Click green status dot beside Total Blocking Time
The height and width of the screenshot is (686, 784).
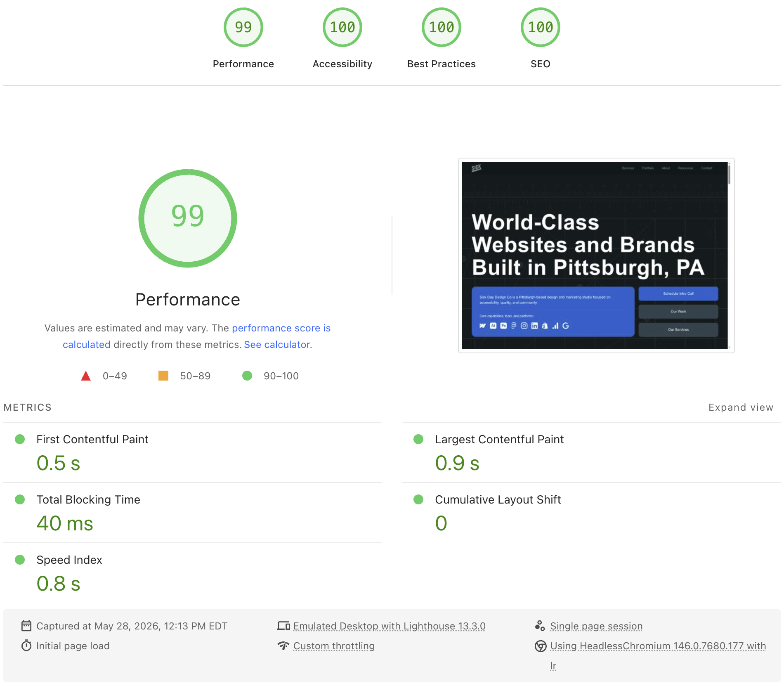click(x=20, y=499)
